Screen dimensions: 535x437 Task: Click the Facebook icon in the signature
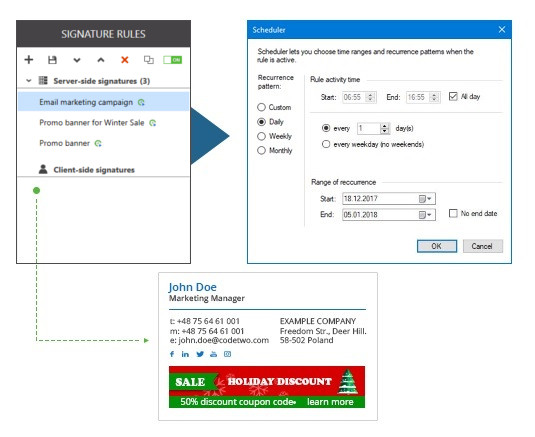click(172, 354)
